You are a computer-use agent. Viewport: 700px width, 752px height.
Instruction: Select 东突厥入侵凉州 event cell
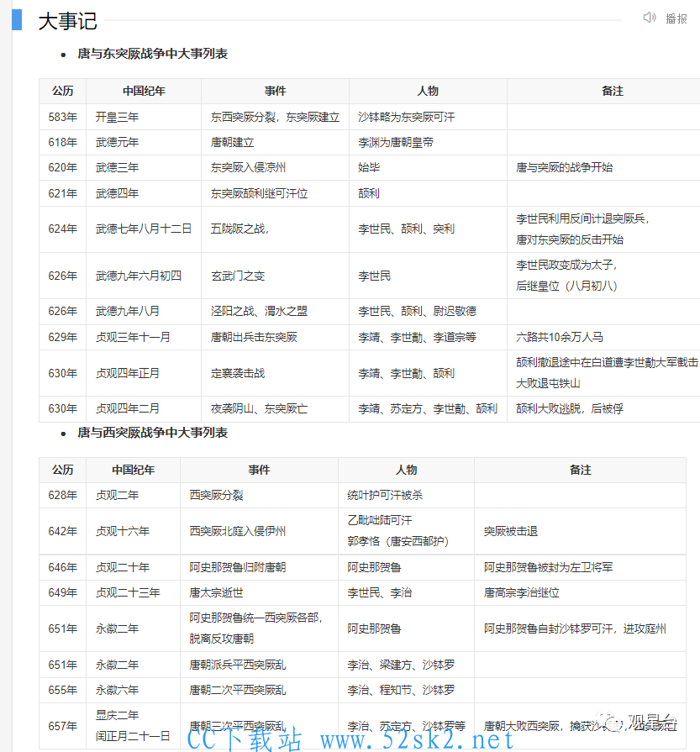(276, 167)
